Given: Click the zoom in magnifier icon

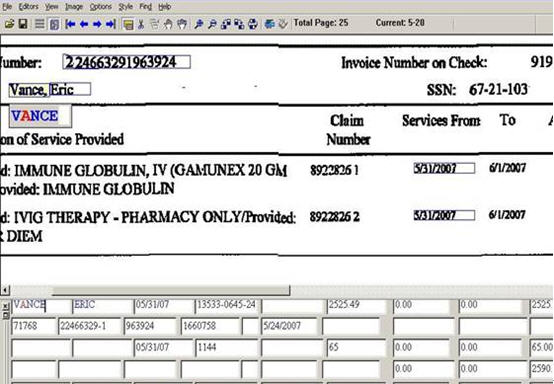Looking at the screenshot, I should pos(199,24).
